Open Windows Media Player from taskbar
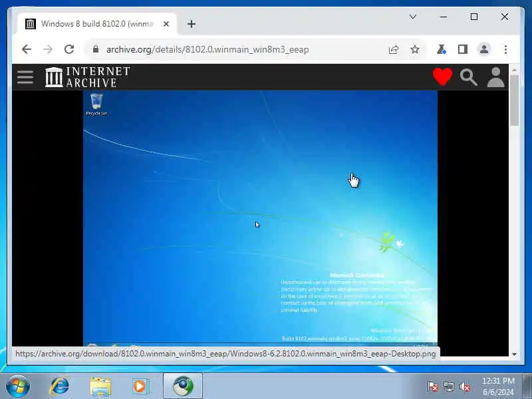 coord(140,386)
